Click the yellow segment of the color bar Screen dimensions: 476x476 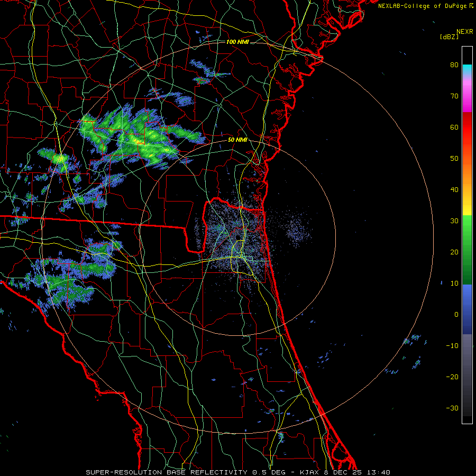pos(467,206)
